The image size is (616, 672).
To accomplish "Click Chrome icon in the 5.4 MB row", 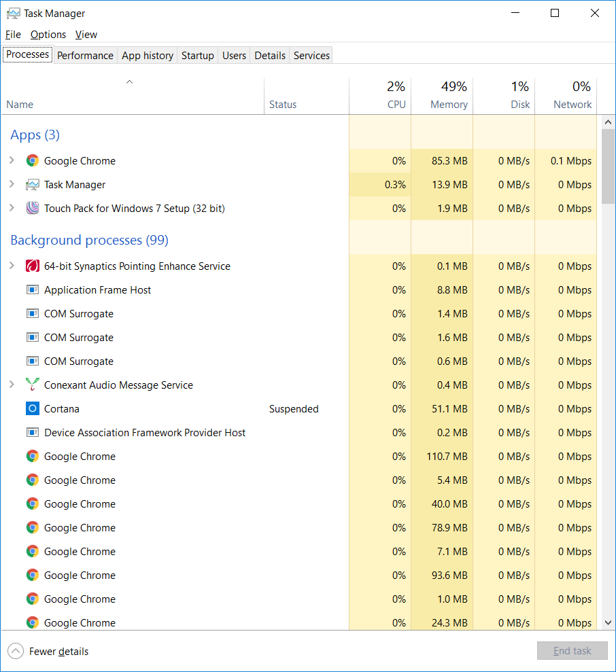I will [32, 480].
